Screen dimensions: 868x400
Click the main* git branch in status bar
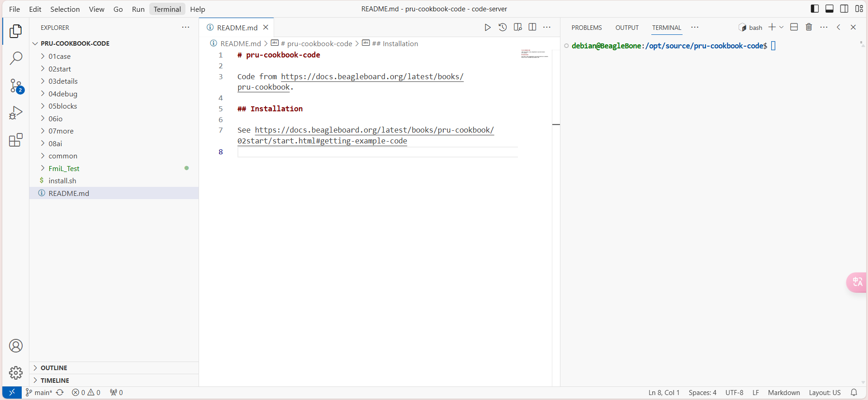(x=39, y=393)
